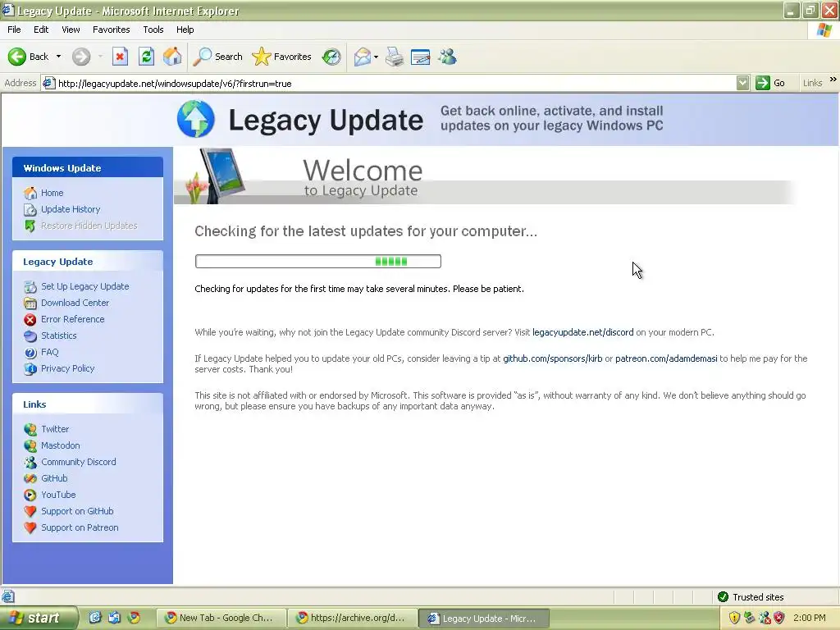Screen dimensions: 840x630
Task: Expand the Links toolbar chevron
Action: [833, 80]
